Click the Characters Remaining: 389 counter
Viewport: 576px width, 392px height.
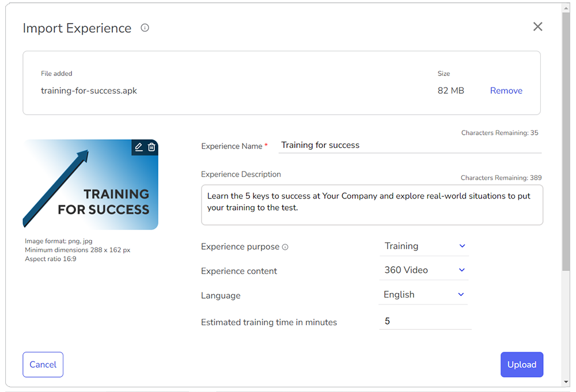(x=501, y=178)
